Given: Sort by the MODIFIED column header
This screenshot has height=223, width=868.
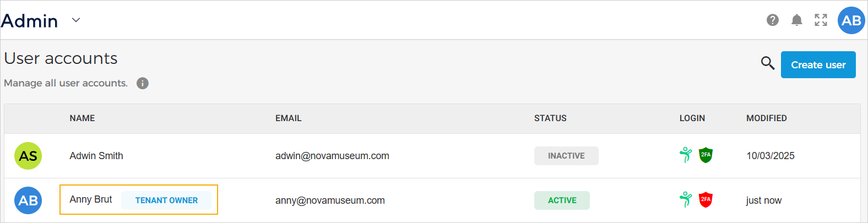Looking at the screenshot, I should tap(766, 118).
